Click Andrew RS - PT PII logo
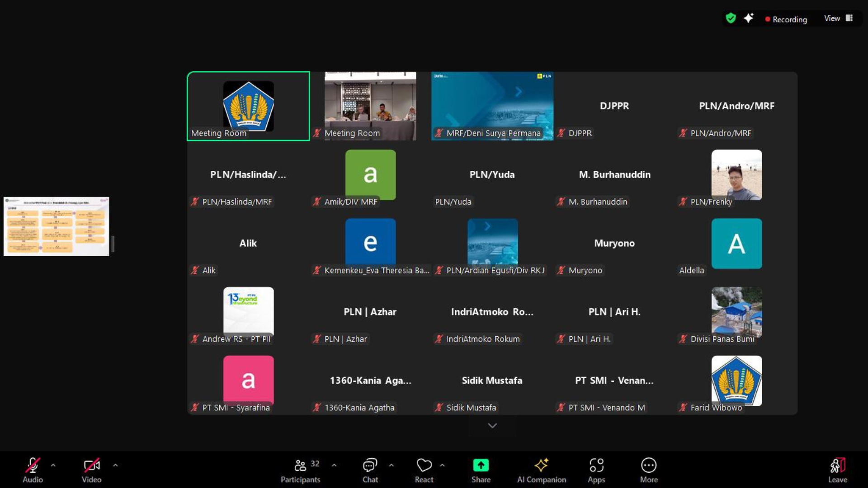 (248, 311)
